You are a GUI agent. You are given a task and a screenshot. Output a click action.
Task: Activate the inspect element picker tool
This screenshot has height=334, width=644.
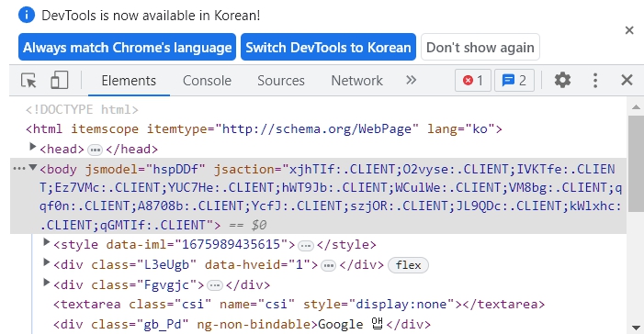(28, 81)
